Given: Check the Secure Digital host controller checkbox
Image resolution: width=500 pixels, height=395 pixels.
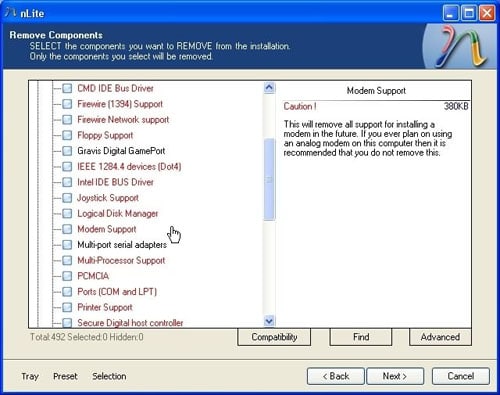Looking at the screenshot, I should [x=67, y=322].
